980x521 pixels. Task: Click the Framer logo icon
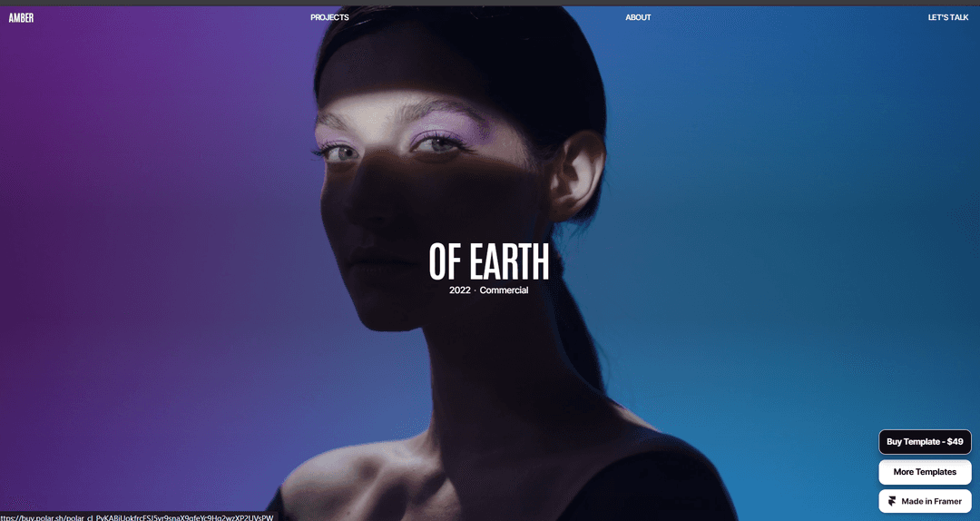[x=893, y=501]
